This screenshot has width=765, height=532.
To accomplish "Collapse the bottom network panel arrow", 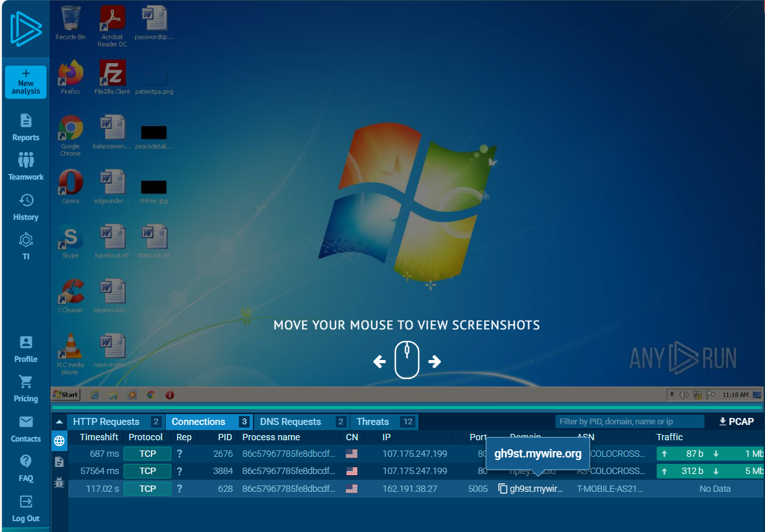I will (x=59, y=422).
